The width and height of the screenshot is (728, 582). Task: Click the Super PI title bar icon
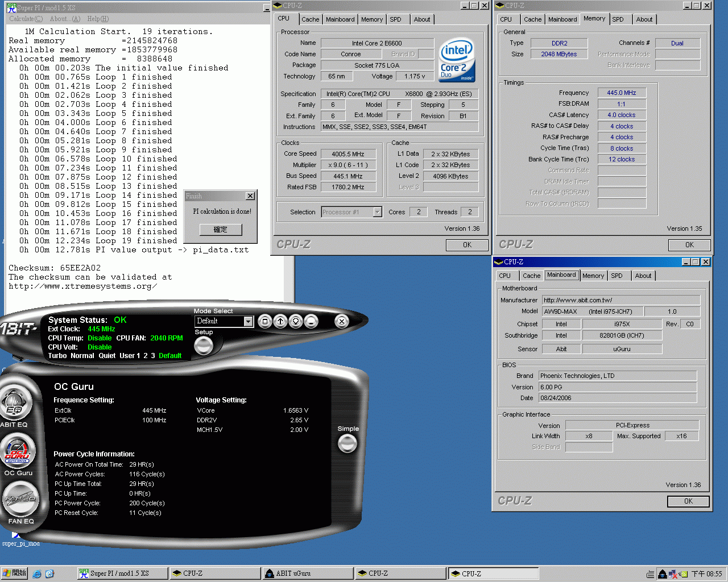(x=11, y=7)
